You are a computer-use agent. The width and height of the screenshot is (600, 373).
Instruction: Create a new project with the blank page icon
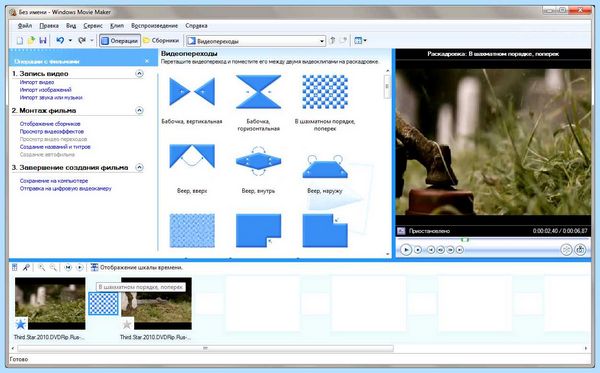20,41
